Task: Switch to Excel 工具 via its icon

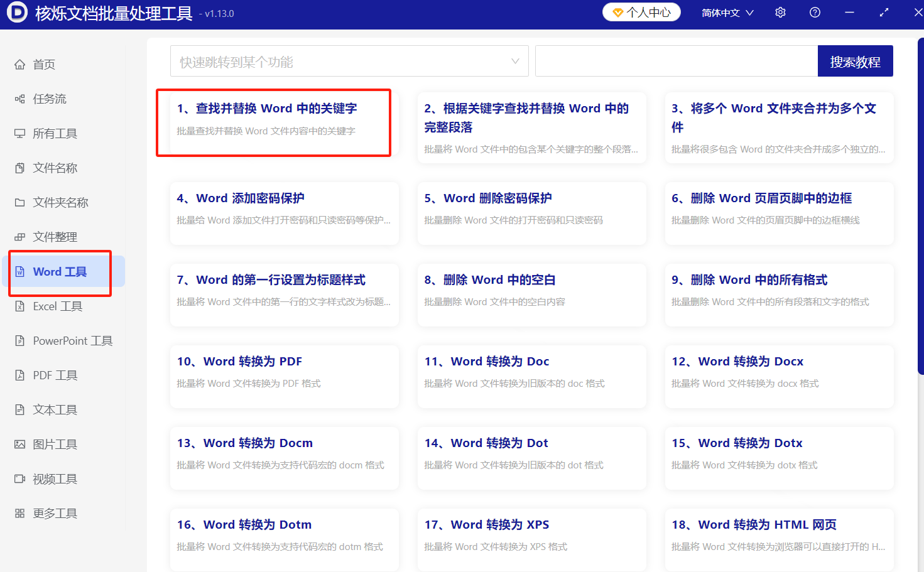Action: 21,306
